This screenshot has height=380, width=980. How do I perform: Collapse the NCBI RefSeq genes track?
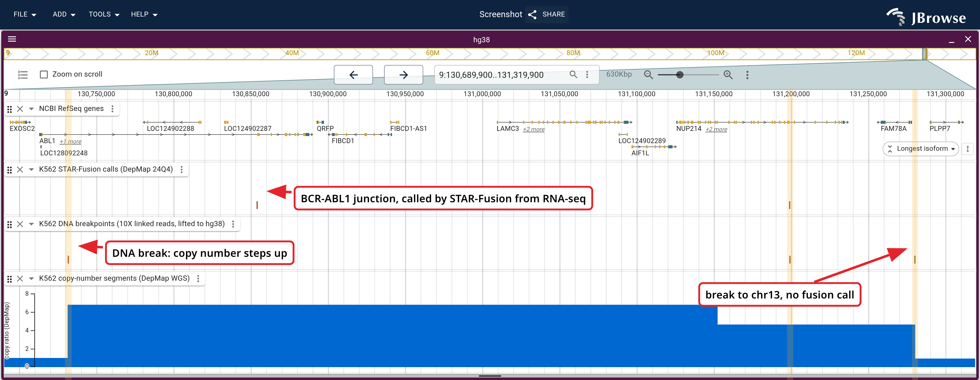coord(31,109)
